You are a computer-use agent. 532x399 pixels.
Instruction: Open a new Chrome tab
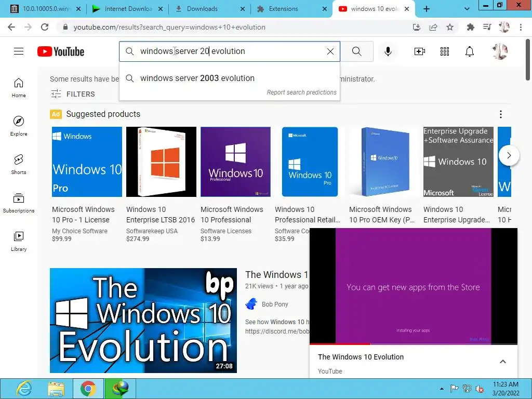(x=427, y=9)
